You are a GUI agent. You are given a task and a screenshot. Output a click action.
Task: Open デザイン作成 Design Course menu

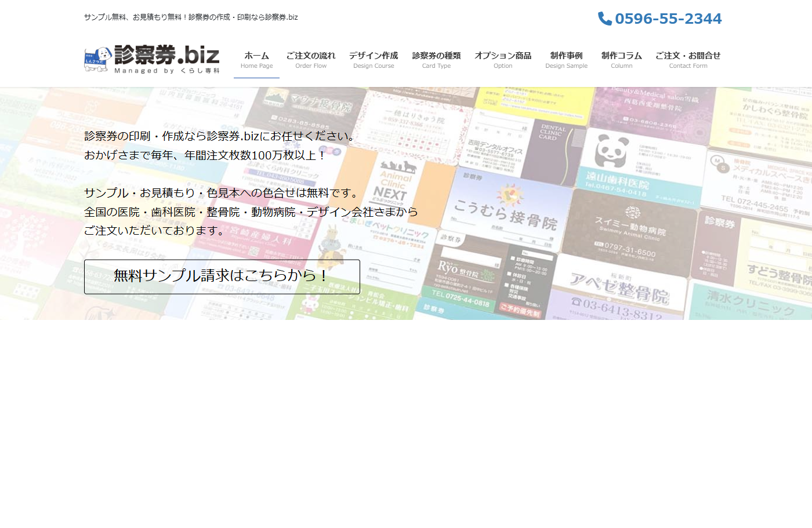pos(374,60)
